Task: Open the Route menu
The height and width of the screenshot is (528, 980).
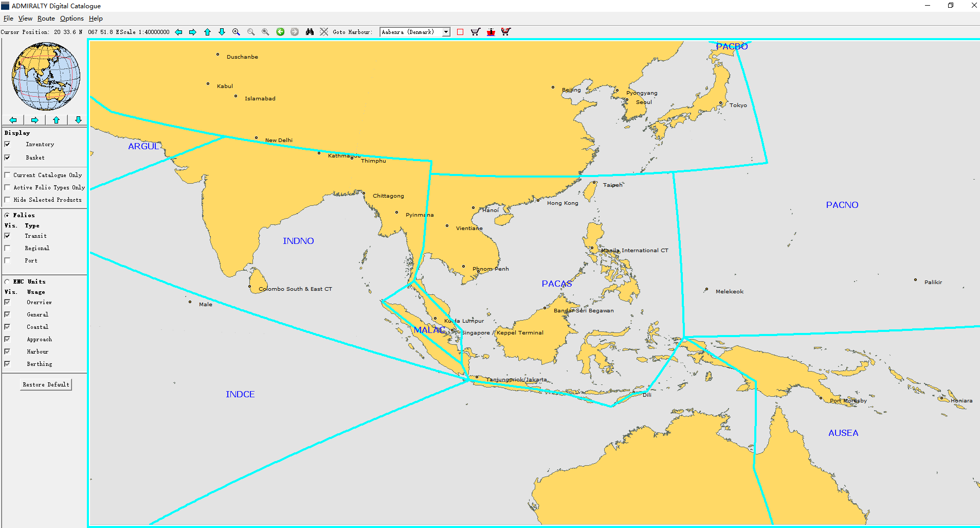Action: coord(46,19)
